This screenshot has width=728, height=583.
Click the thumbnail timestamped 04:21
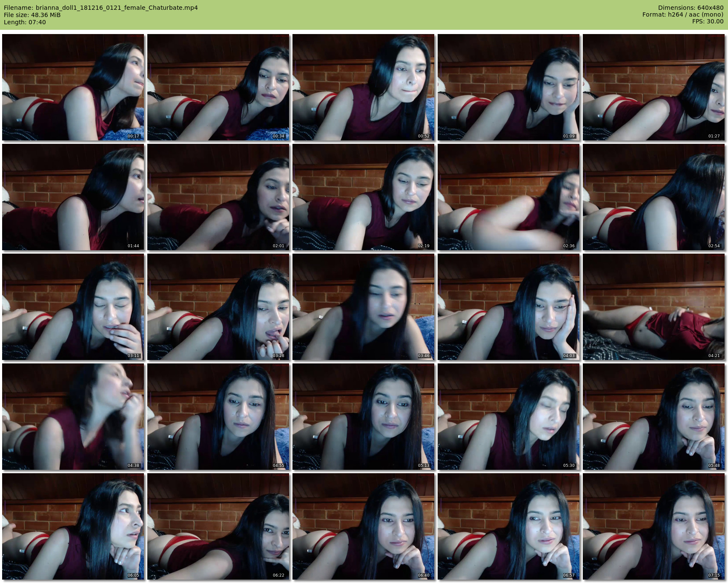[653, 307]
